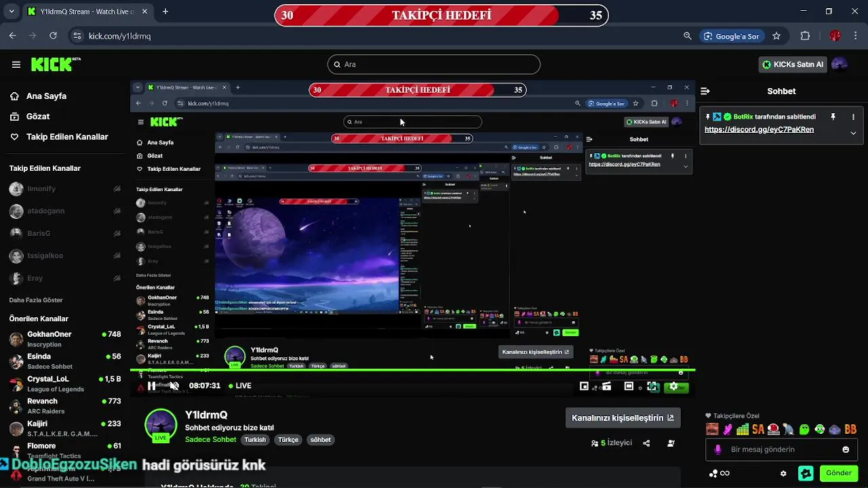Open the discord.gg link in the pinned message

[x=759, y=129]
